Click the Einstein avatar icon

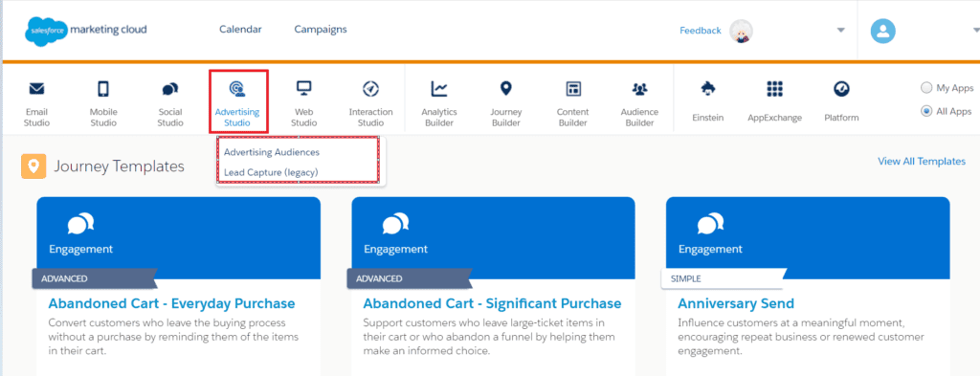(x=742, y=31)
